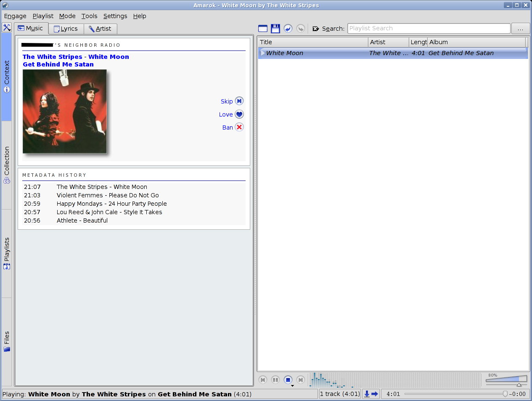The width and height of the screenshot is (532, 401).
Task: Click the Next track button
Action: pos(301,380)
